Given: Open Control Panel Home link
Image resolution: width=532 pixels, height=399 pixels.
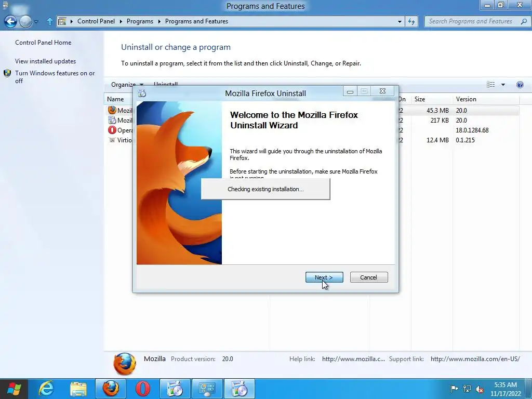Looking at the screenshot, I should (x=43, y=43).
